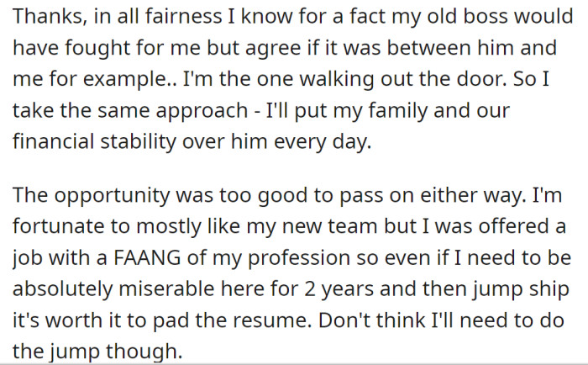
Task: Click the word 'ship' at line end
Action: click(x=549, y=290)
